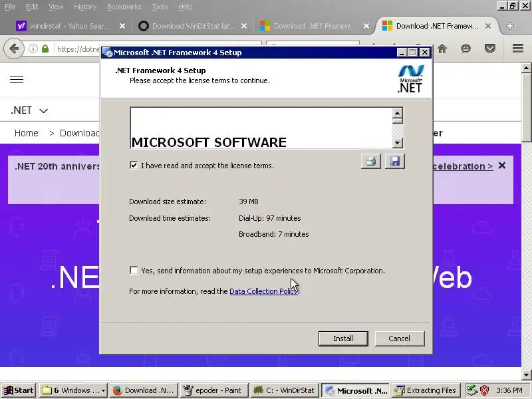
Task: Click license text scroll up arrow
Action: pos(397,112)
